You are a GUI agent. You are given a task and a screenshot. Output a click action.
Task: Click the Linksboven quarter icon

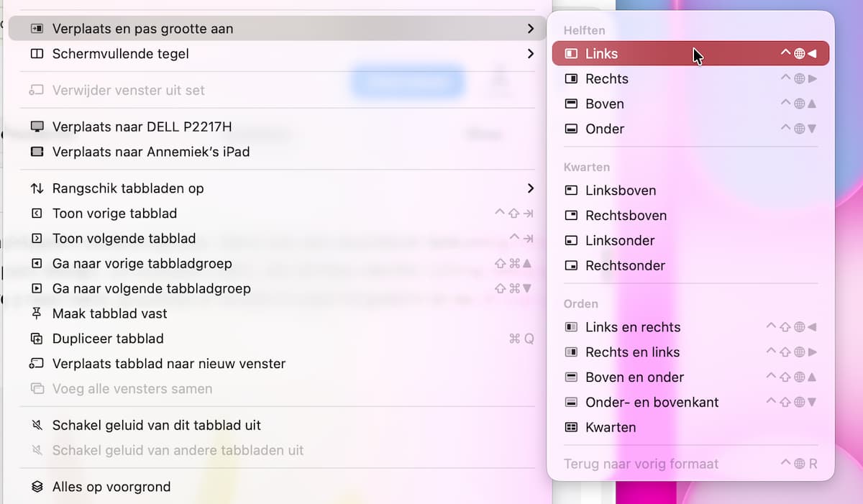[x=571, y=191]
